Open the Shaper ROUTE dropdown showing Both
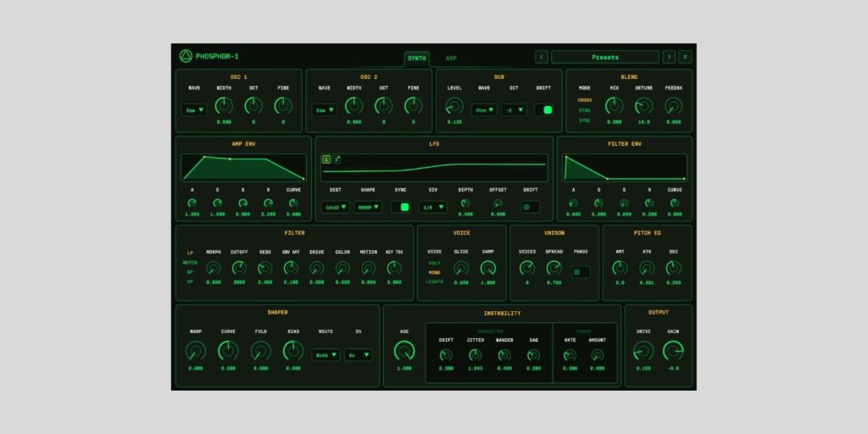This screenshot has height=434, width=868. [326, 355]
